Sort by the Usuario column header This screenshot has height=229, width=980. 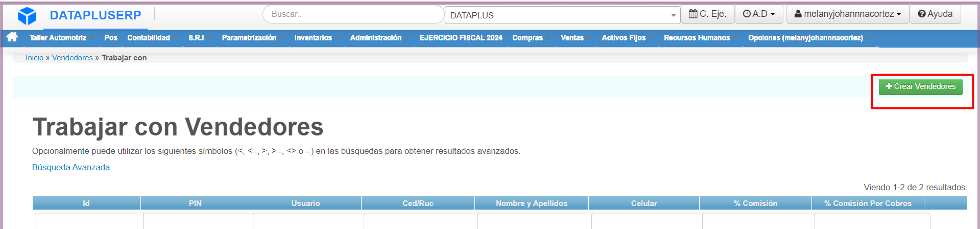(x=305, y=203)
